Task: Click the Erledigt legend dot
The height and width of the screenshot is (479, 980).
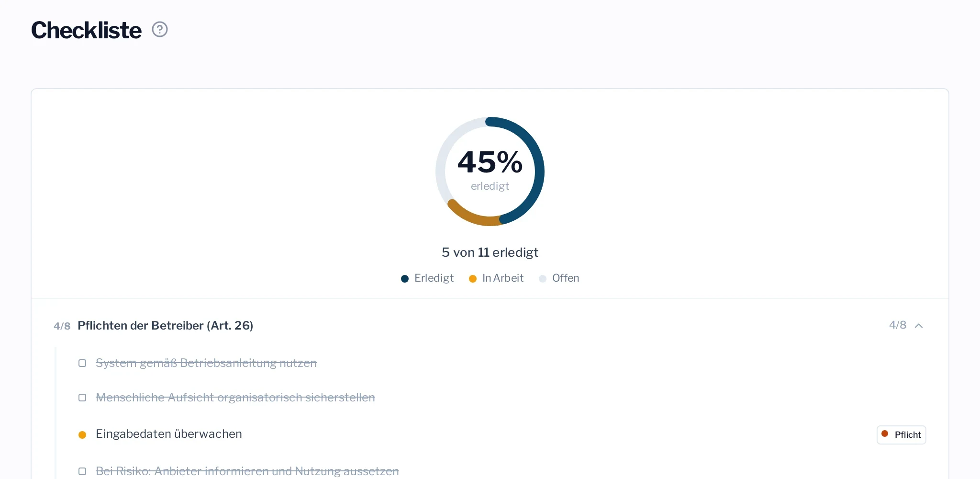Action: pos(405,279)
